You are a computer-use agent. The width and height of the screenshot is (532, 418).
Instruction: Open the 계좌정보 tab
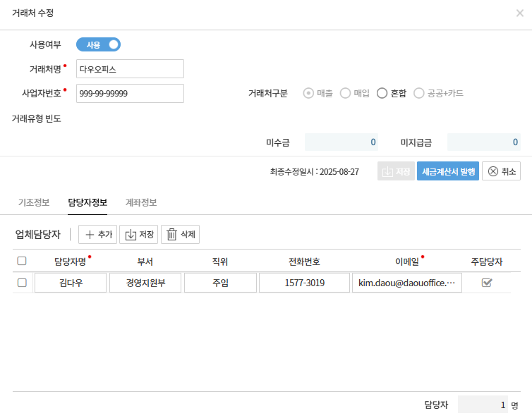click(x=141, y=202)
